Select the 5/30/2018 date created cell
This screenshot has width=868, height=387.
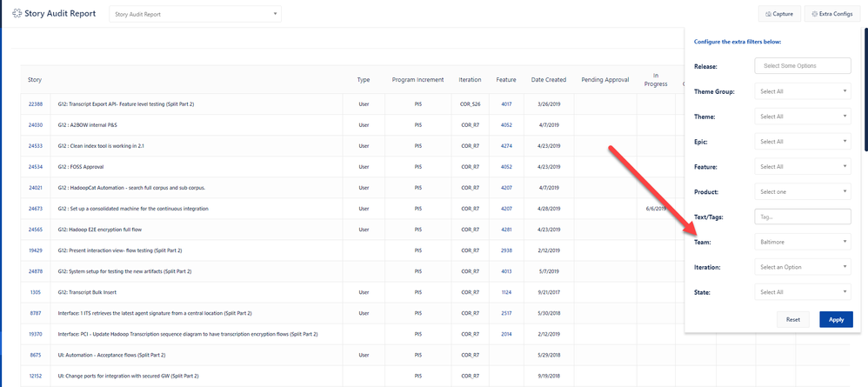click(549, 313)
